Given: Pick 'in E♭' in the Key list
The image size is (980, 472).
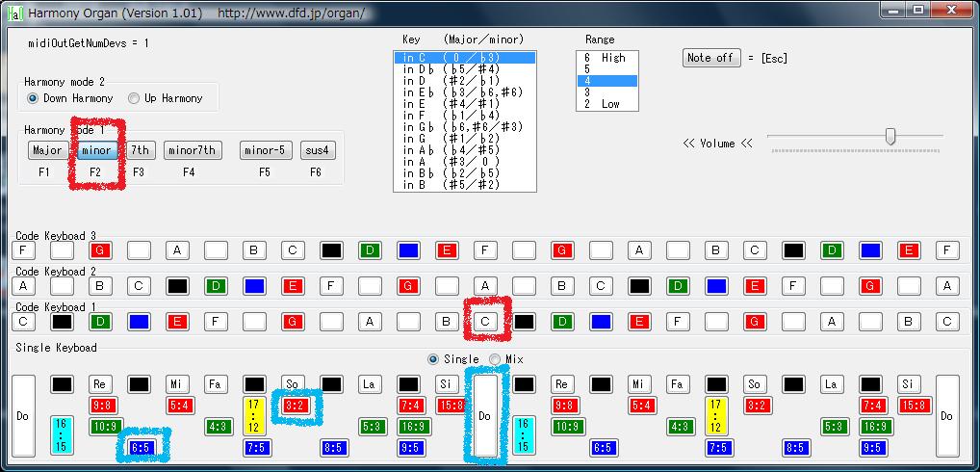Looking at the screenshot, I should (x=464, y=92).
